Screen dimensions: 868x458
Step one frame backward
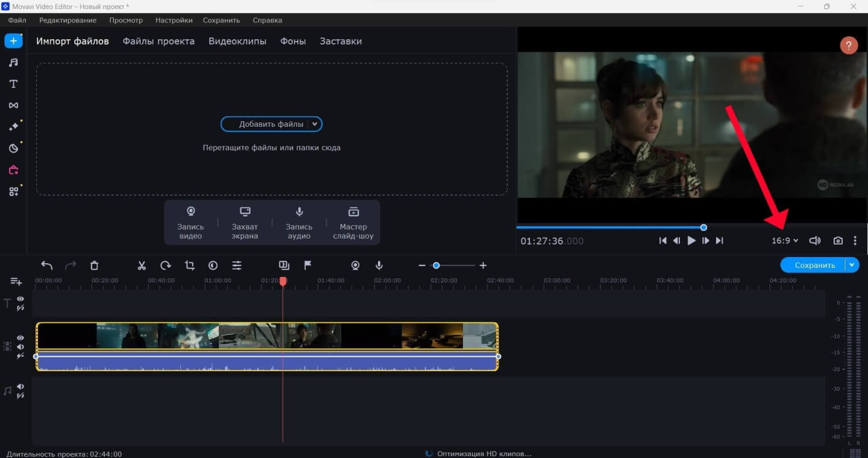click(x=676, y=241)
